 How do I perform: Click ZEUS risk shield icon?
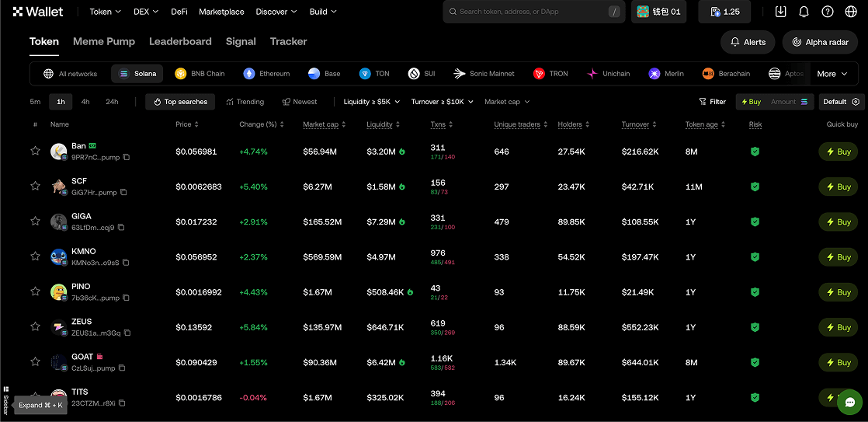pyautogui.click(x=755, y=326)
